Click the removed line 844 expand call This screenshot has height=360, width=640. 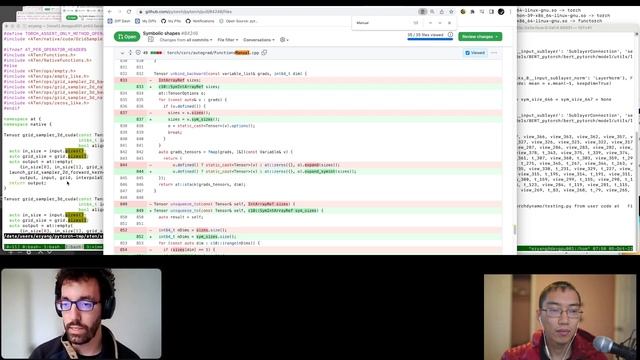(x=308, y=165)
